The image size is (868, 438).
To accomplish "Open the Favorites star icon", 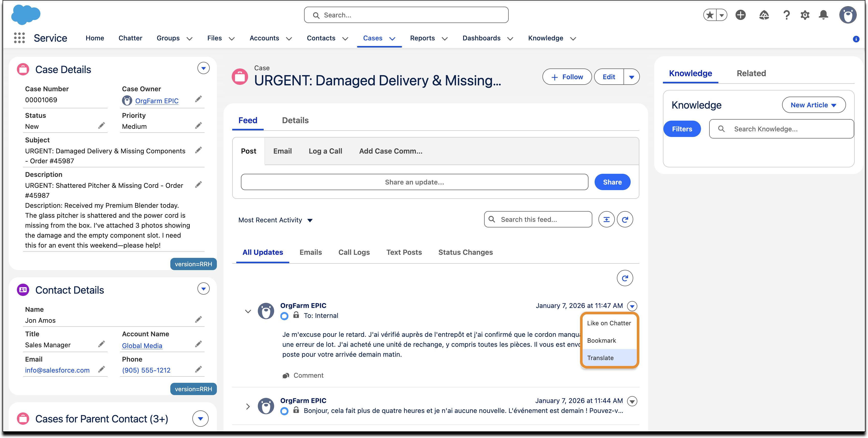I will tap(710, 15).
